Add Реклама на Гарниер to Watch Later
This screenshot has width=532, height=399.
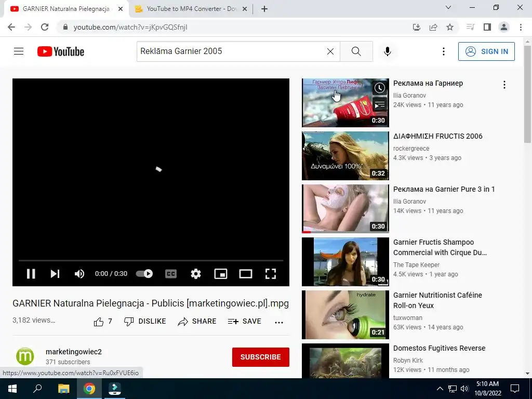click(380, 88)
